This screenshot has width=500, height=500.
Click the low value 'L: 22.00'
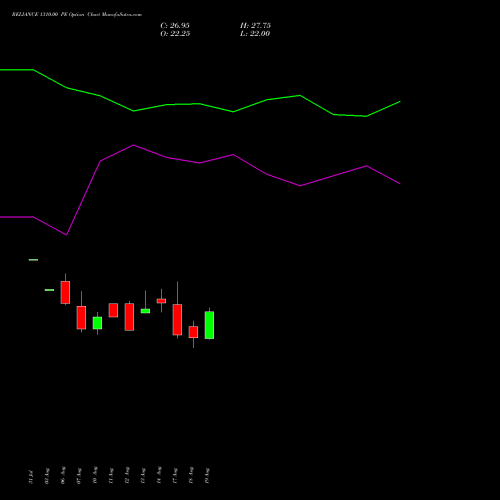(x=255, y=34)
